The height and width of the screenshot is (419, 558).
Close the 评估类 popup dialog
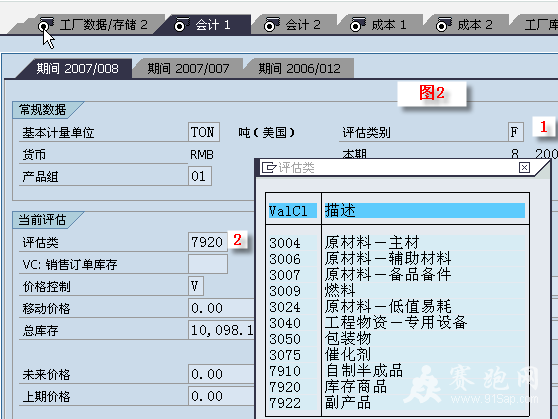[x=524, y=167]
